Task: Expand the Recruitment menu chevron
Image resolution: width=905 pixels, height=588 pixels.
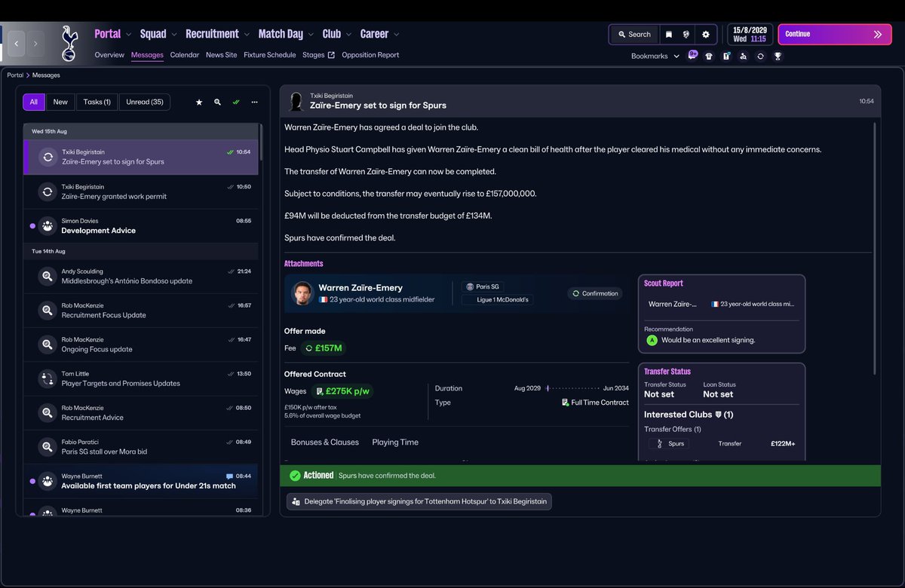Action: coord(247,34)
